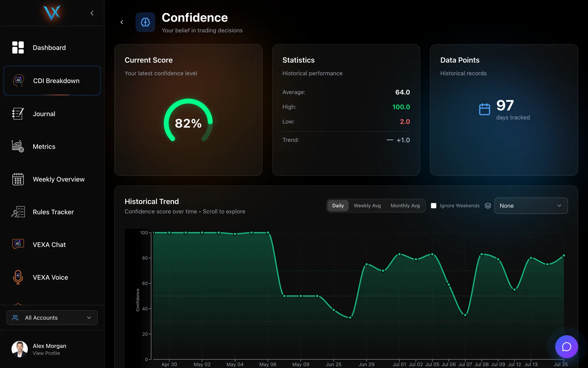588x368 pixels.
Task: Click the CDI Breakdown AI head icon
Action: tap(18, 80)
